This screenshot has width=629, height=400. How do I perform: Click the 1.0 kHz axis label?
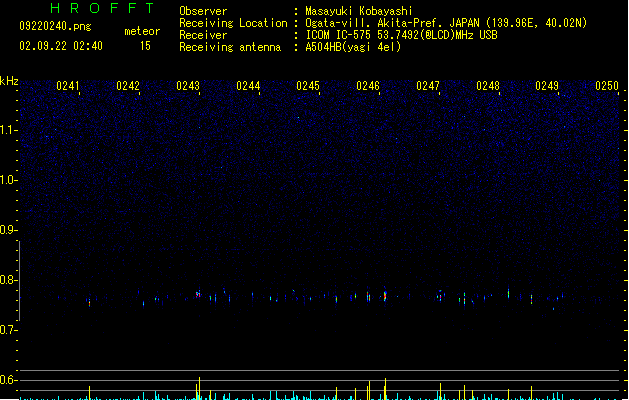tap(8, 180)
